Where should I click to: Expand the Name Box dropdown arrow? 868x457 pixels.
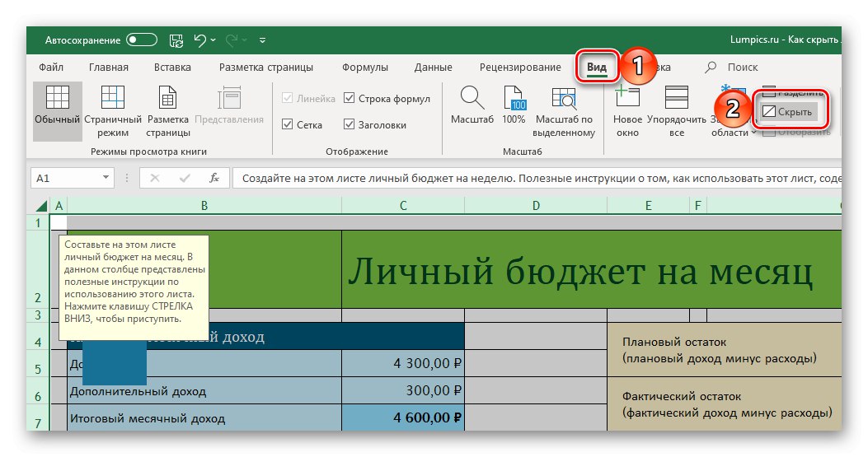106,178
